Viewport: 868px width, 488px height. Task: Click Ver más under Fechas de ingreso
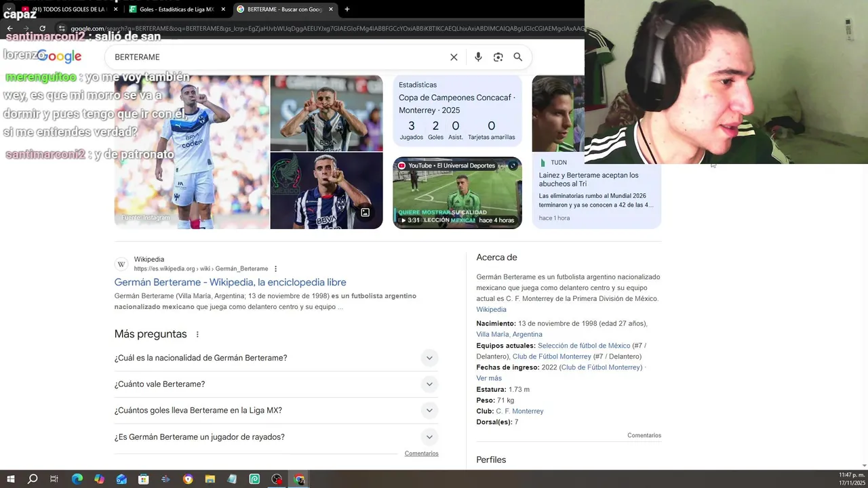click(489, 378)
